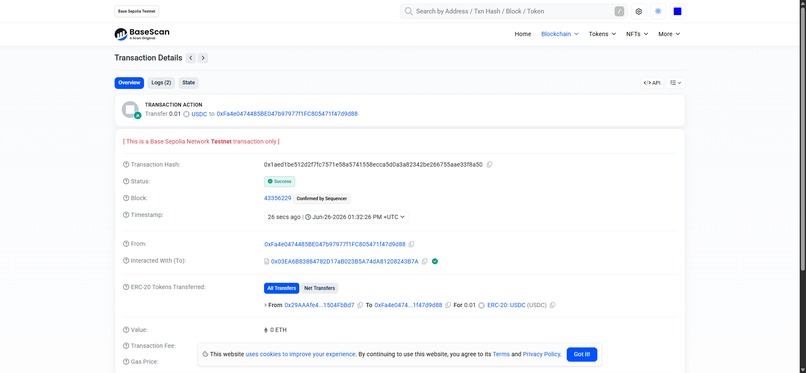Copy the ERC-20 USDC token address
The image size is (806, 373).
(x=553, y=305)
